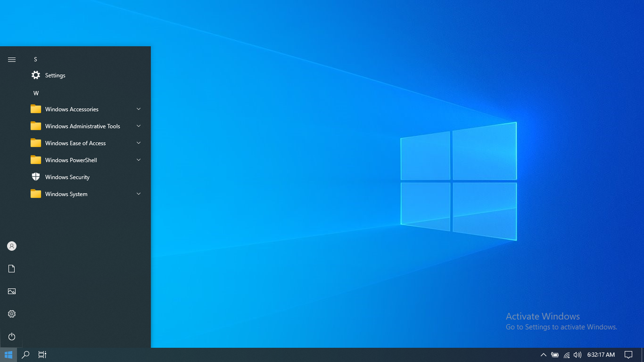Expand Windows System chevron
This screenshot has width=644, height=362.
[138, 194]
